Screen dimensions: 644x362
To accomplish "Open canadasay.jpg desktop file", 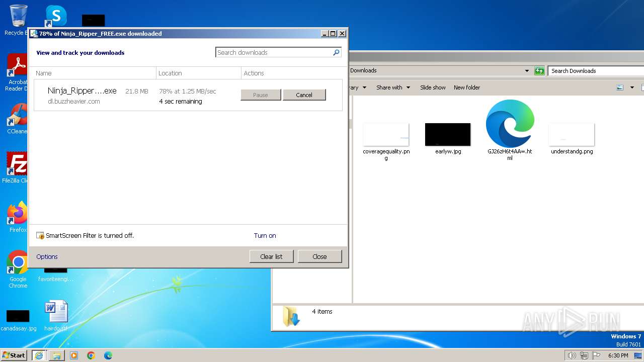I will pos(18,320).
